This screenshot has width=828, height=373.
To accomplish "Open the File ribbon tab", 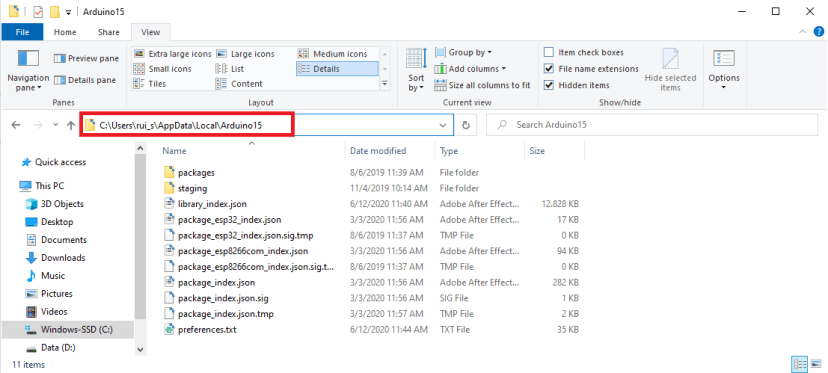I will pyautogui.click(x=23, y=32).
